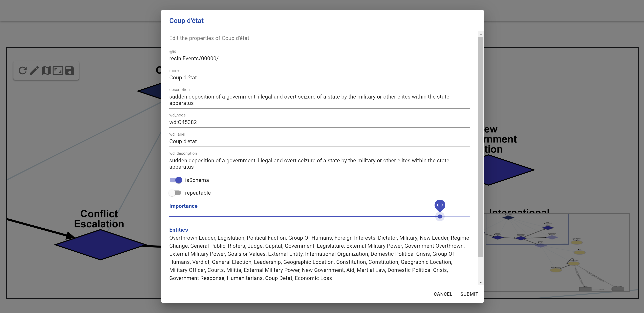
Task: Click the wd_node field with wd:Q45382
Action: point(319,122)
